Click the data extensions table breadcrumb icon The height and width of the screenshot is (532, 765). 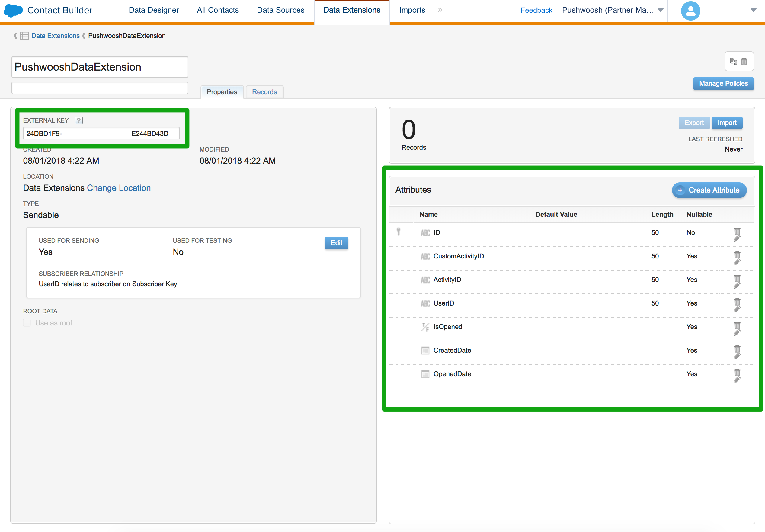(24, 36)
